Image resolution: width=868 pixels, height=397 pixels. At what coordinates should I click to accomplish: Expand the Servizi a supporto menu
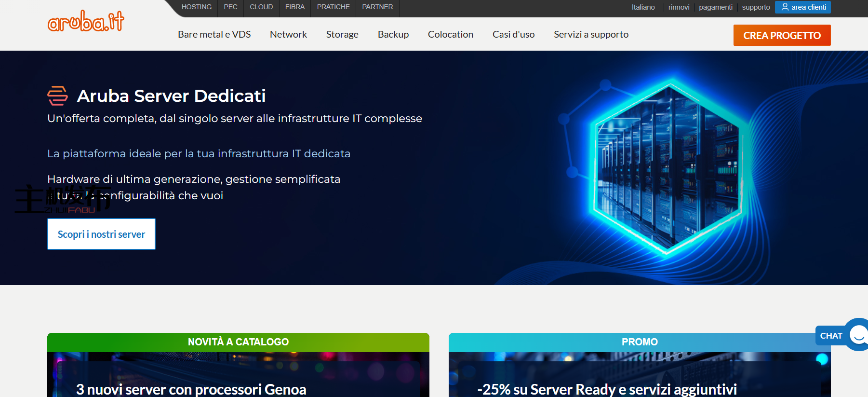click(591, 34)
